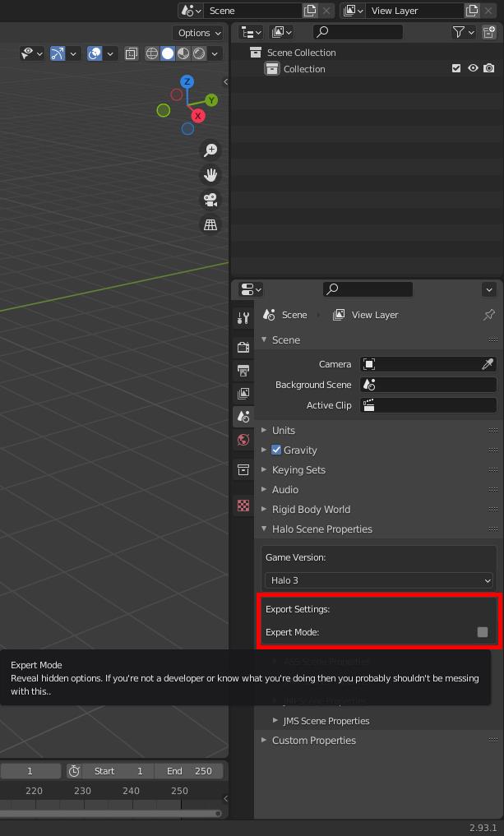Viewport: 504px width, 836px height.
Task: Open the View Layer properties tab
Action: point(243,394)
